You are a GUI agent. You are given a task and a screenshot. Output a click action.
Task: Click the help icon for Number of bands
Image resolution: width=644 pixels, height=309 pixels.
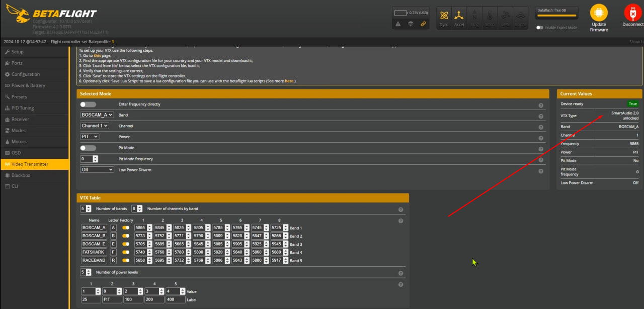click(400, 210)
